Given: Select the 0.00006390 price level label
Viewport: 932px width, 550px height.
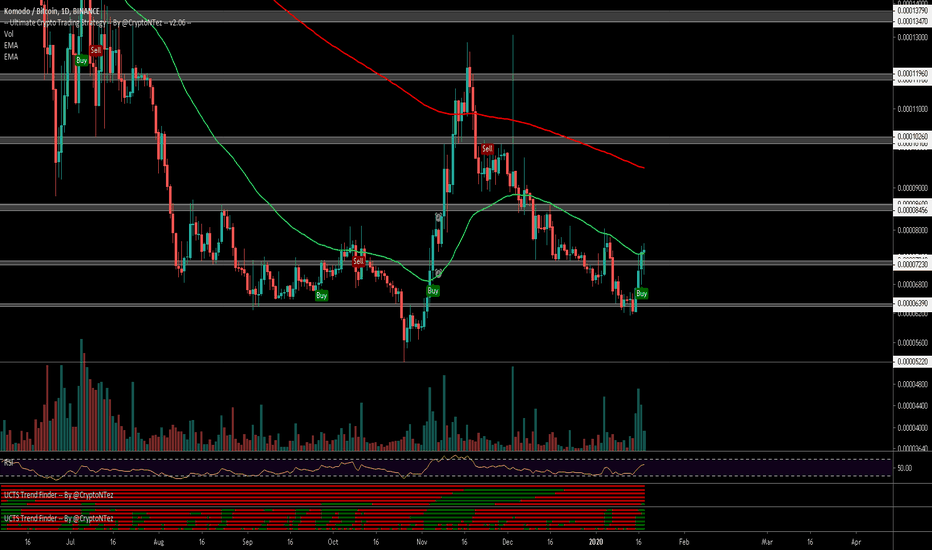Looking at the screenshot, I should pos(912,303).
